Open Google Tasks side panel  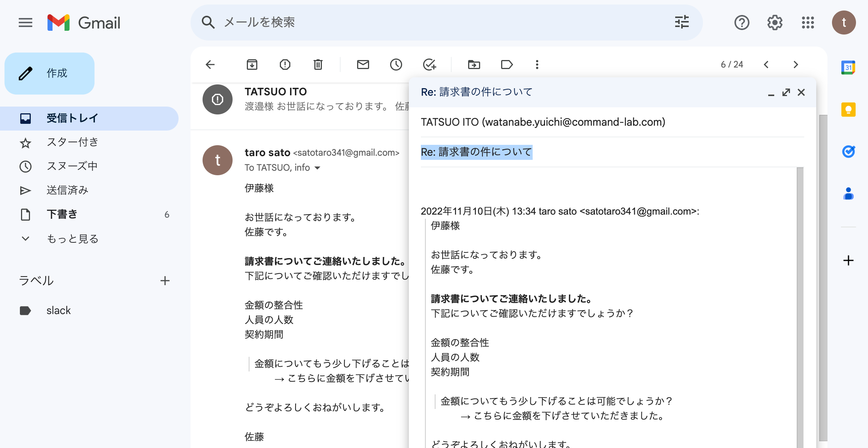848,152
